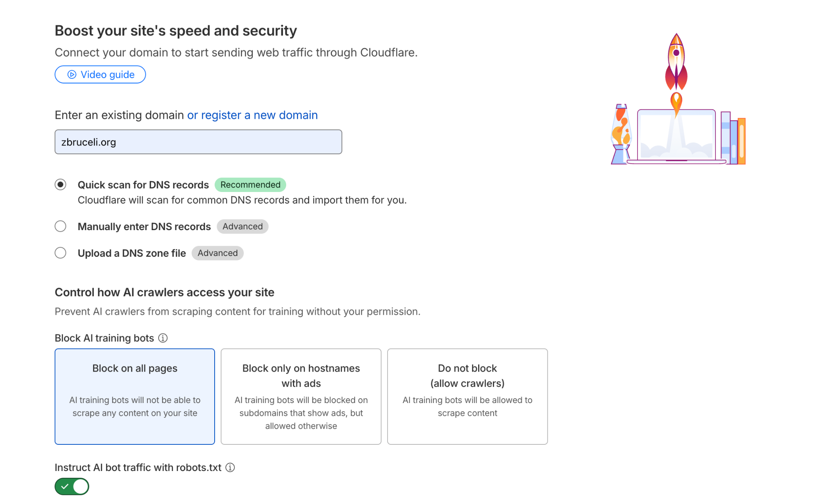Choose Block only on hostnames with ads
Viewport: 814px width, 504px height.
[301, 396]
